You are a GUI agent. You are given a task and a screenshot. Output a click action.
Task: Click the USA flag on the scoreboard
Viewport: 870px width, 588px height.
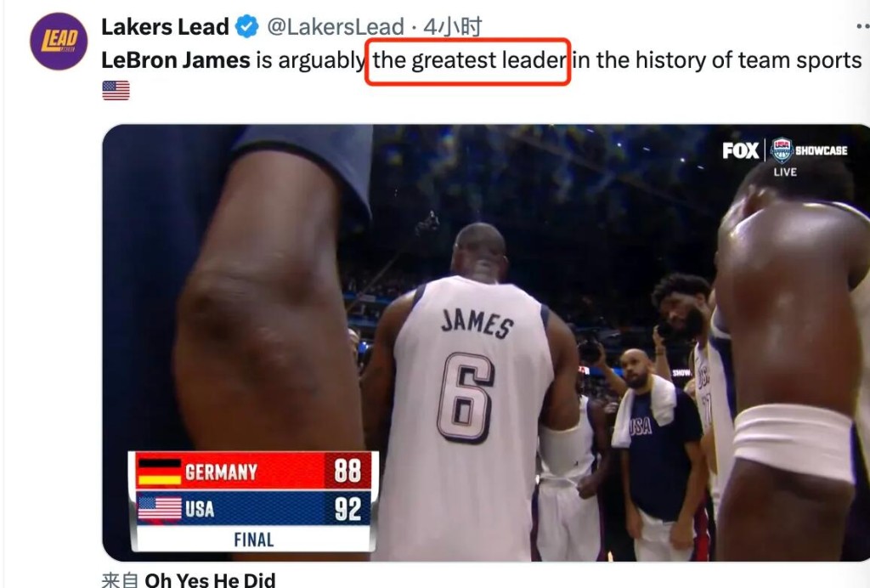[160, 509]
